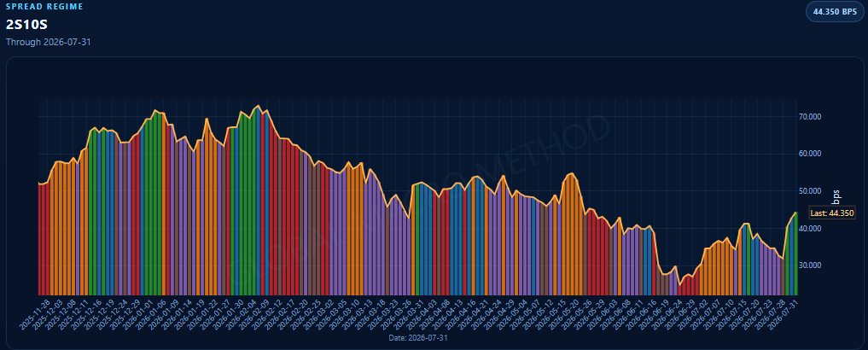The width and height of the screenshot is (868, 350).
Task: Click the 2026-01-09 x-axis tick label
Action: point(162,314)
